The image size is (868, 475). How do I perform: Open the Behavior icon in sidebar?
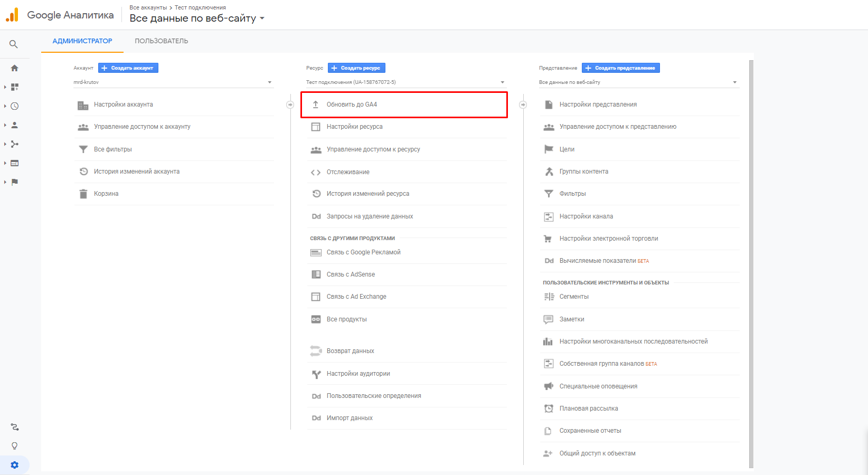coord(15,163)
